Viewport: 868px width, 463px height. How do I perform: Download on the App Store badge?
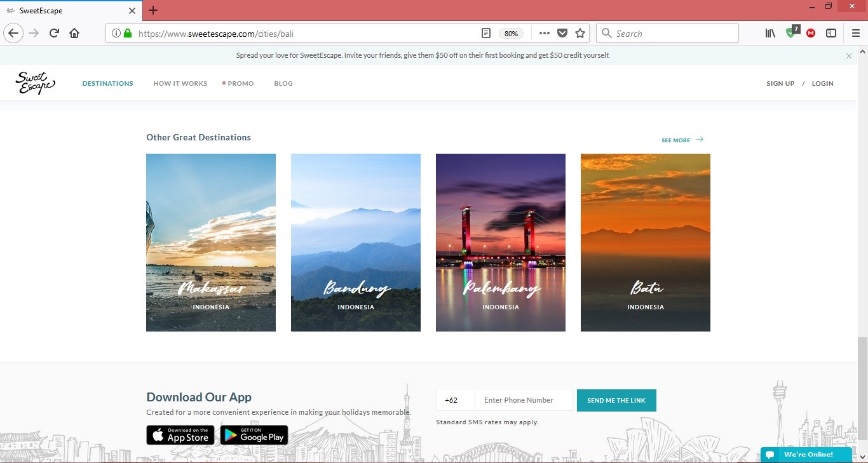(x=180, y=435)
